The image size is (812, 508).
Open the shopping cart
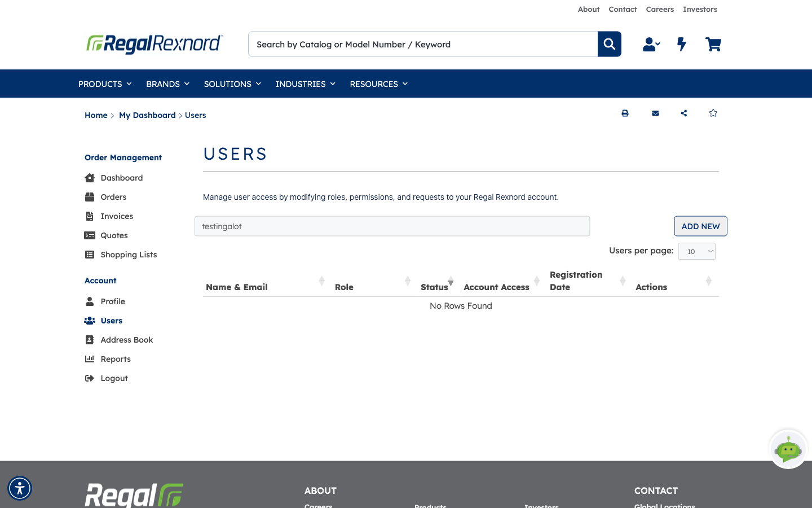[713, 44]
